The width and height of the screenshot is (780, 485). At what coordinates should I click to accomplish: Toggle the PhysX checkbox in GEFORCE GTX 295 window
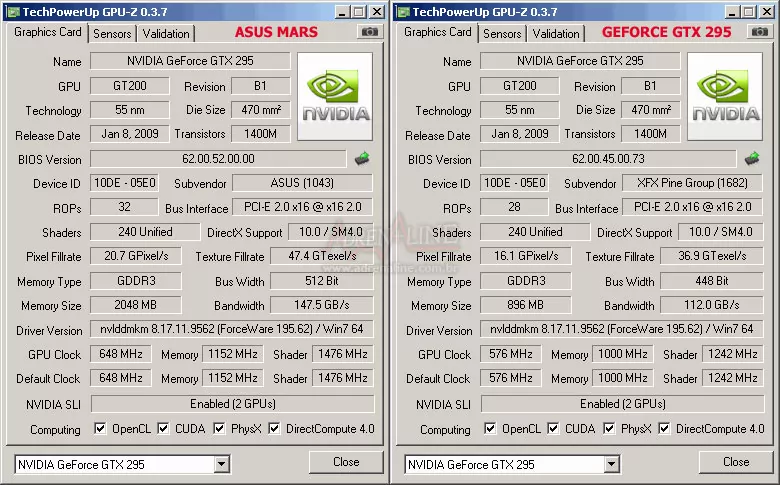609,429
